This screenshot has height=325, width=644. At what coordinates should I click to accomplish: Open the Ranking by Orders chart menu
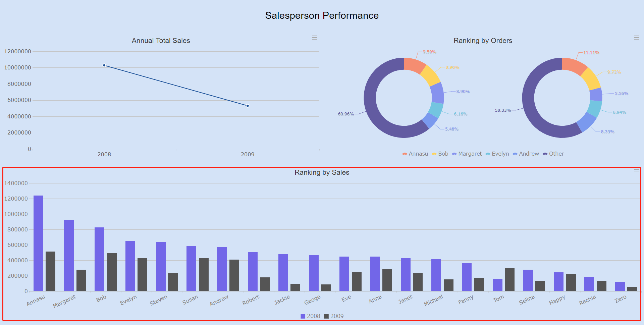[x=636, y=38]
